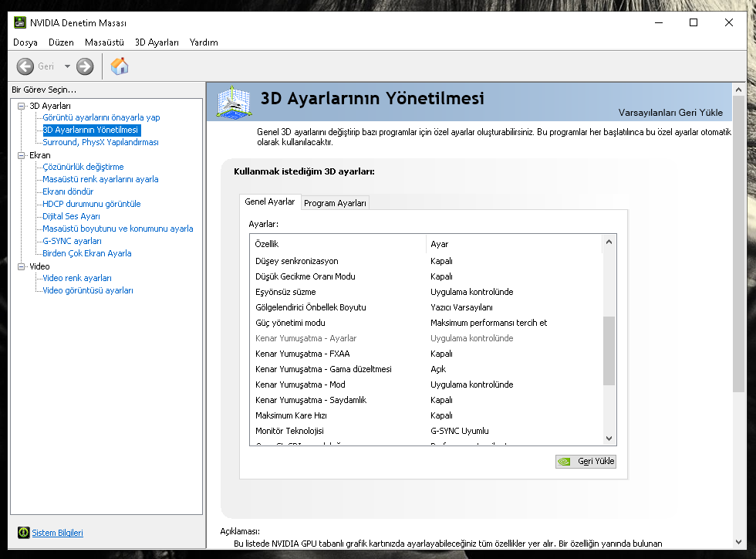756x559 pixels.
Task: Select Kenar Yumuşatma - Gama düzeltmesi row
Action: (426, 369)
